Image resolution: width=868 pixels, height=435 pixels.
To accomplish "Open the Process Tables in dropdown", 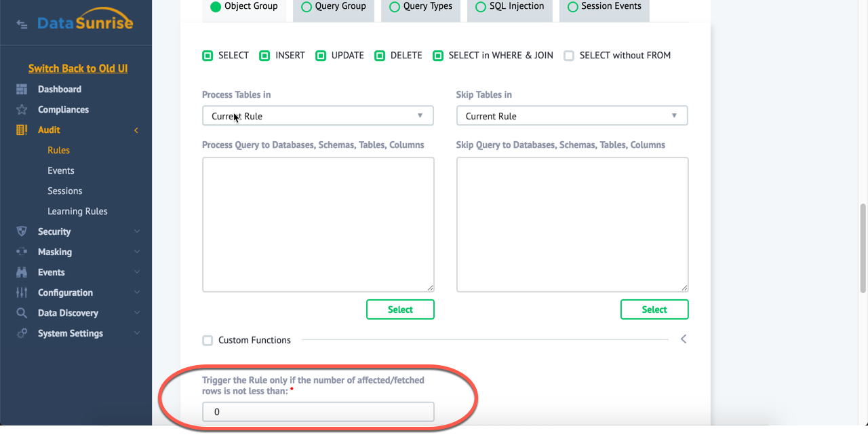I will click(x=317, y=116).
